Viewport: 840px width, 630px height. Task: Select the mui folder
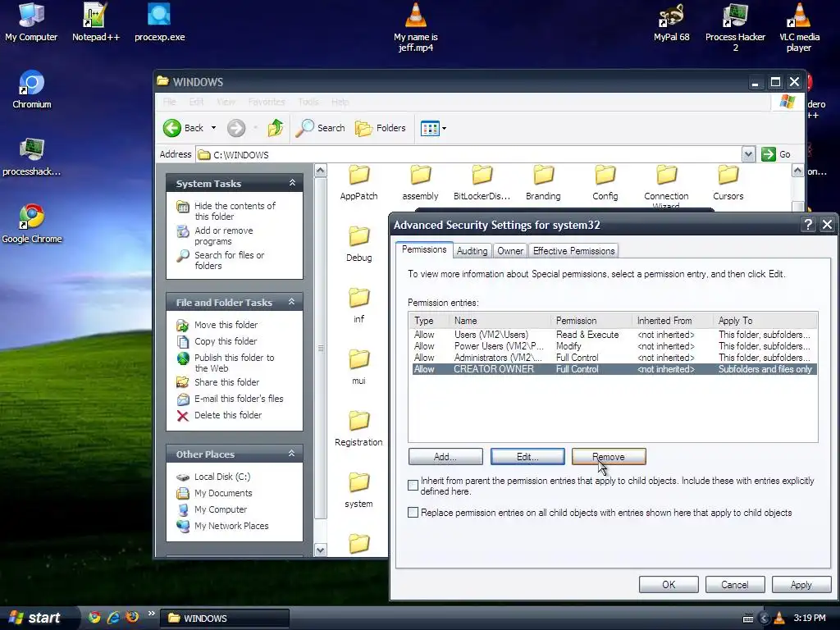(x=358, y=367)
